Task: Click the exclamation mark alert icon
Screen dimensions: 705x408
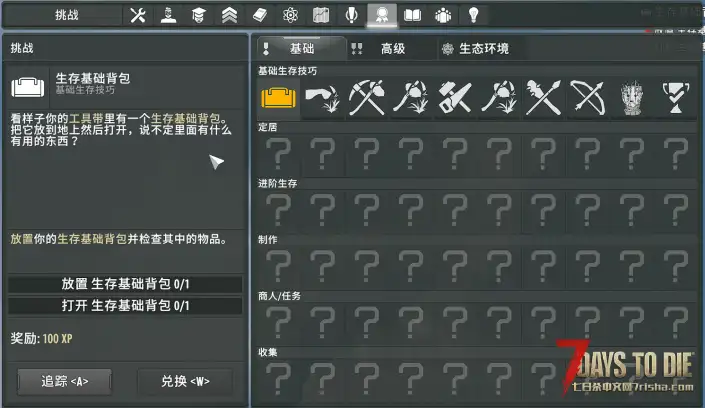Action: click(351, 15)
